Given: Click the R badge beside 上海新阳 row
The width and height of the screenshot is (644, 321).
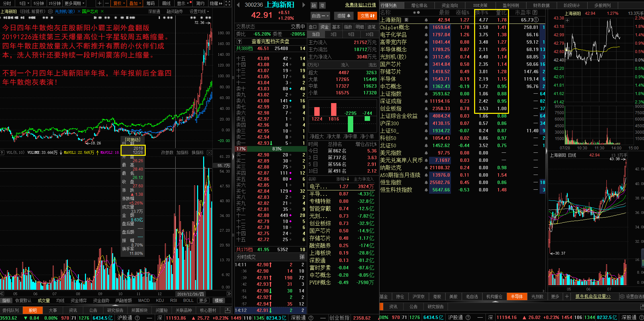Looking at the screenshot, I should pyautogui.click(x=406, y=20).
